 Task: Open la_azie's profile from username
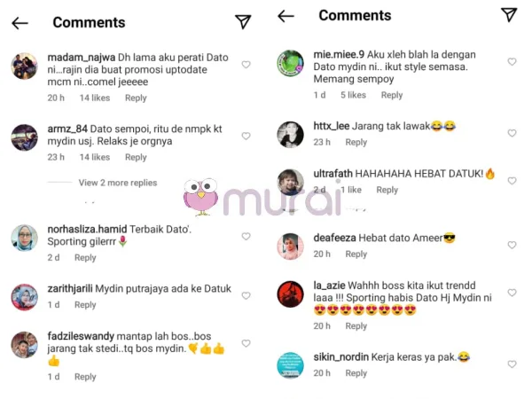point(329,286)
